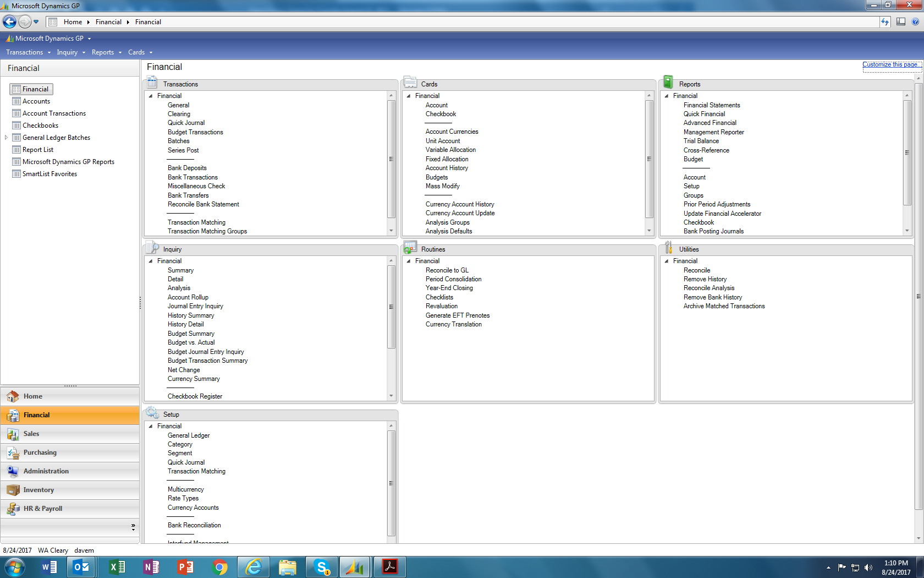Click Home in the breadcrumb address bar

pyautogui.click(x=73, y=22)
